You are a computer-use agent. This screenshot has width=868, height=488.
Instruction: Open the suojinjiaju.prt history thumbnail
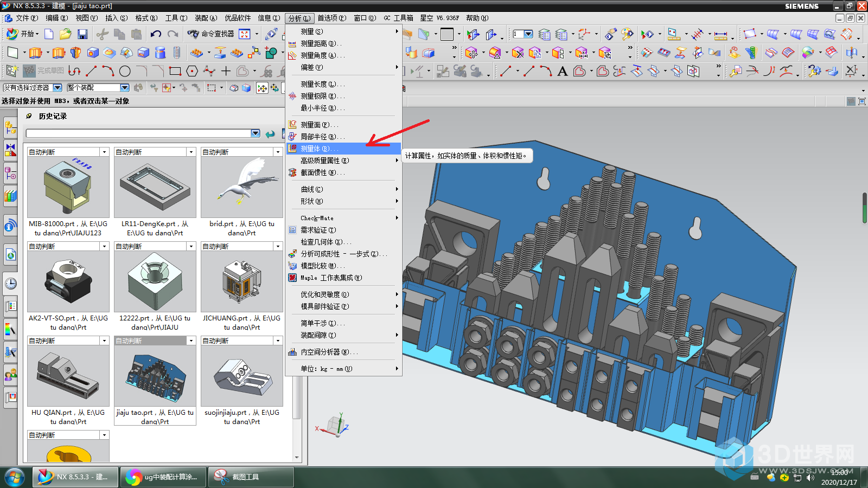pos(242,376)
